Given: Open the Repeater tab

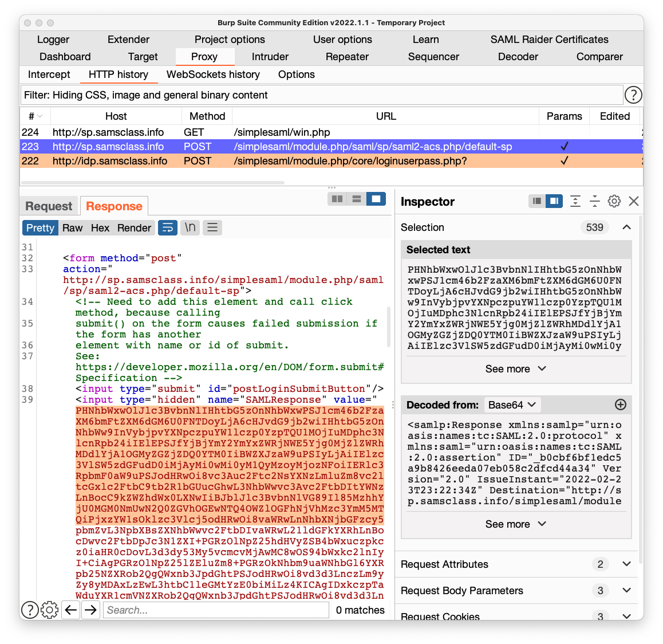Looking at the screenshot, I should coord(347,57).
